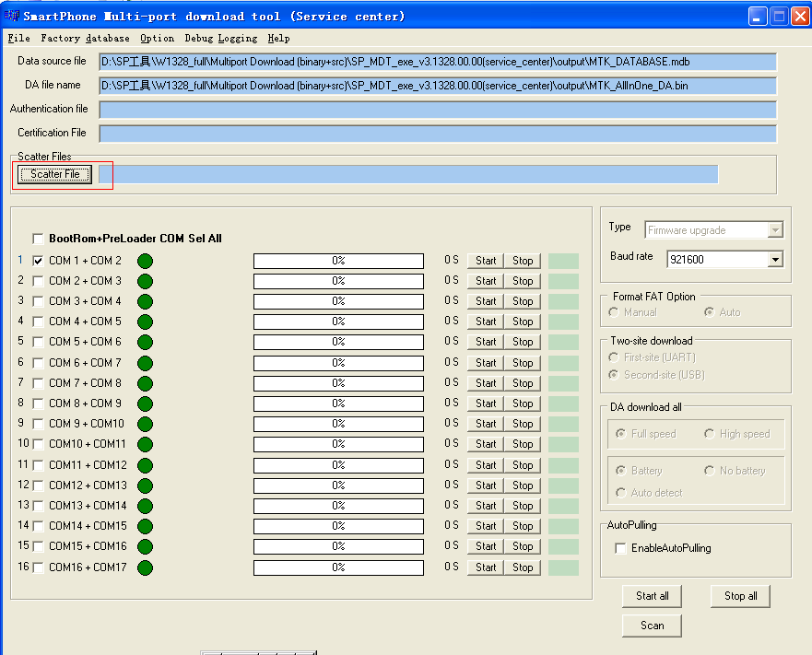
Task: Click the green status circle on row COM10 + COM11
Action: tap(145, 444)
